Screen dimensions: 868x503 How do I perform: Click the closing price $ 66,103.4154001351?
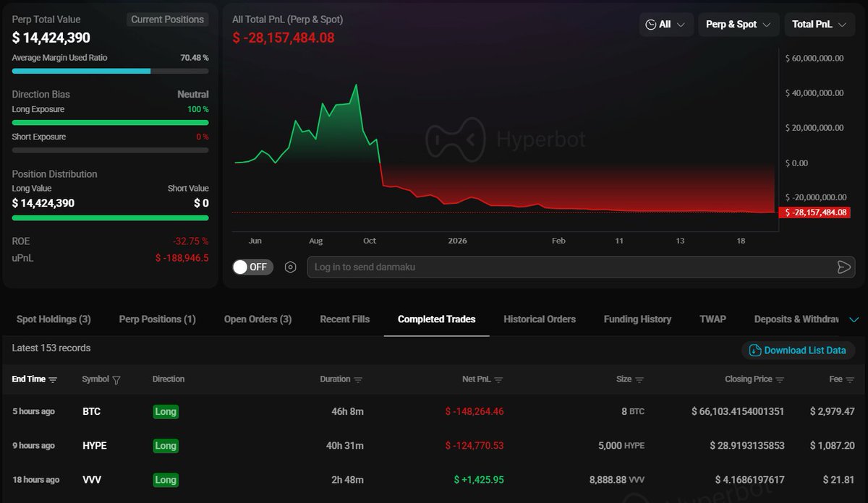click(738, 411)
